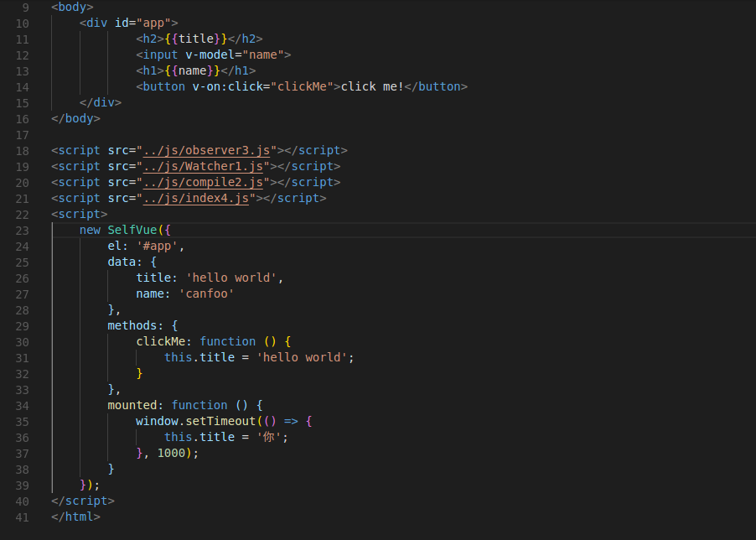Viewport: 756px width, 540px height.
Task: Click the 'SelfVue' constructor name
Action: click(x=132, y=230)
